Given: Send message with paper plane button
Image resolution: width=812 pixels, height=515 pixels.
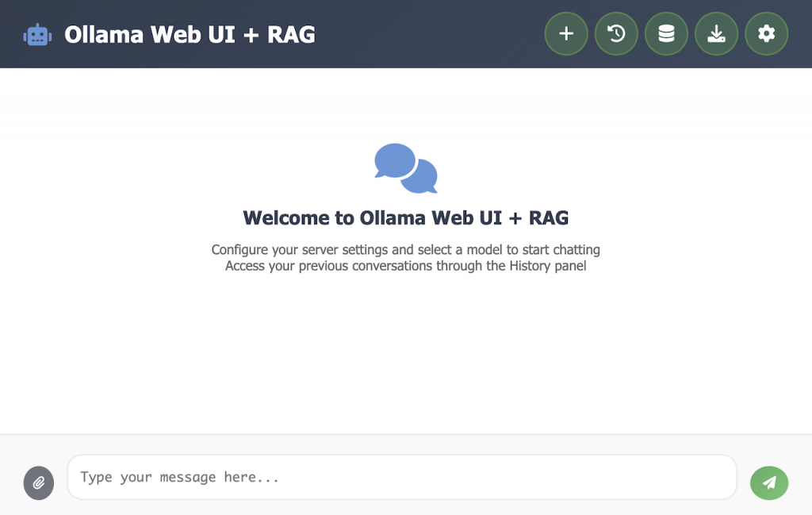Looking at the screenshot, I should 769,483.
